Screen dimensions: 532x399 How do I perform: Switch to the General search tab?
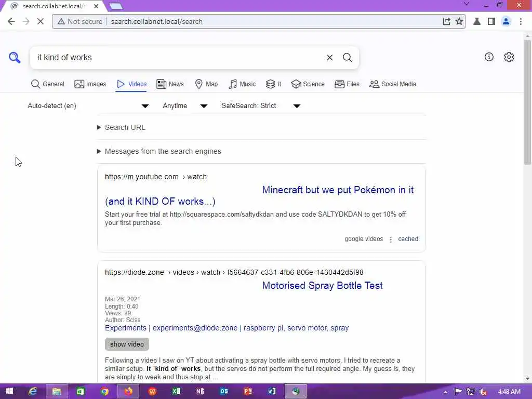(x=47, y=84)
